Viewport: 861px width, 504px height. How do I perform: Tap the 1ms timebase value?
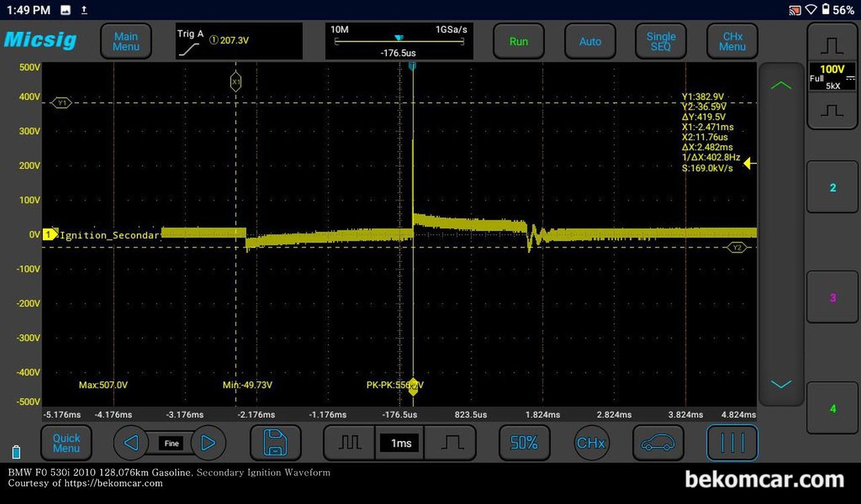tap(400, 443)
